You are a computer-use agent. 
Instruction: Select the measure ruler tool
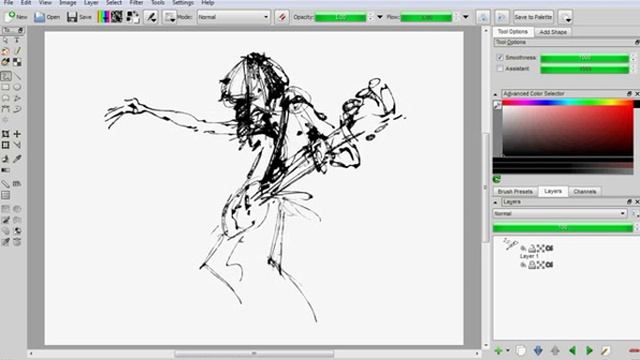[6, 184]
